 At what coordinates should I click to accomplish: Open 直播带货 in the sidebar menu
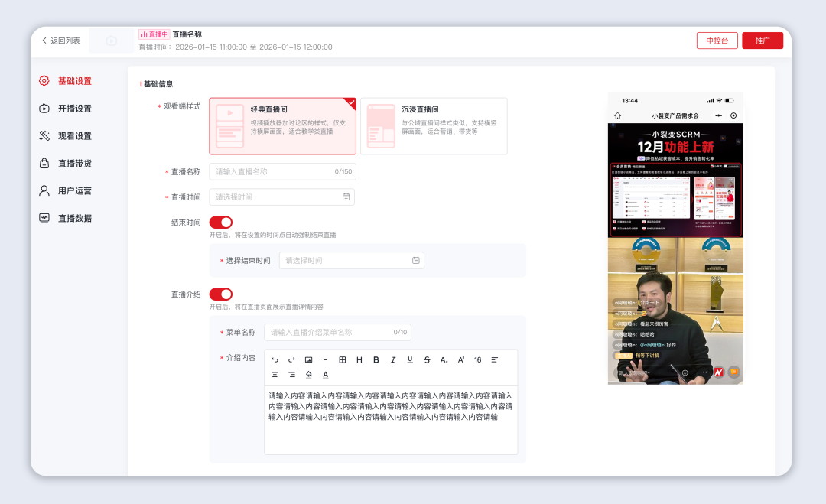pyautogui.click(x=74, y=164)
